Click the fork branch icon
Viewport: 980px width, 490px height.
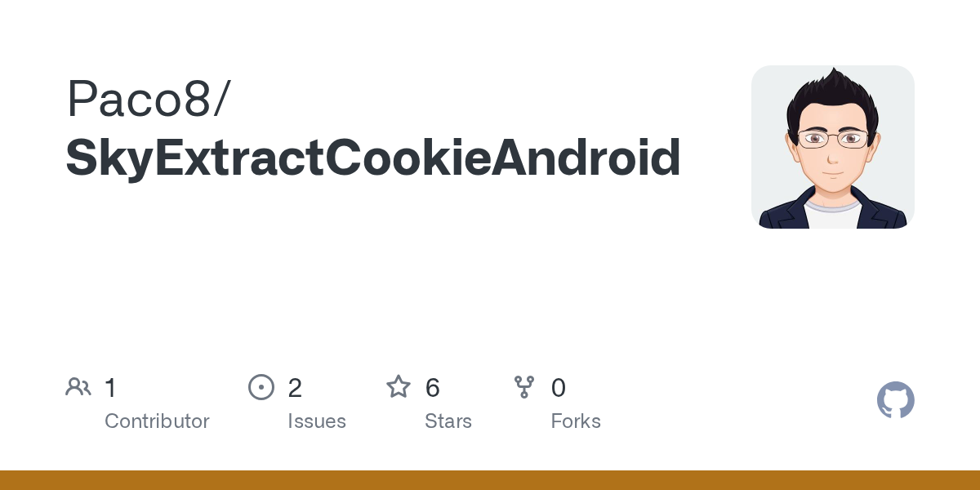[524, 387]
